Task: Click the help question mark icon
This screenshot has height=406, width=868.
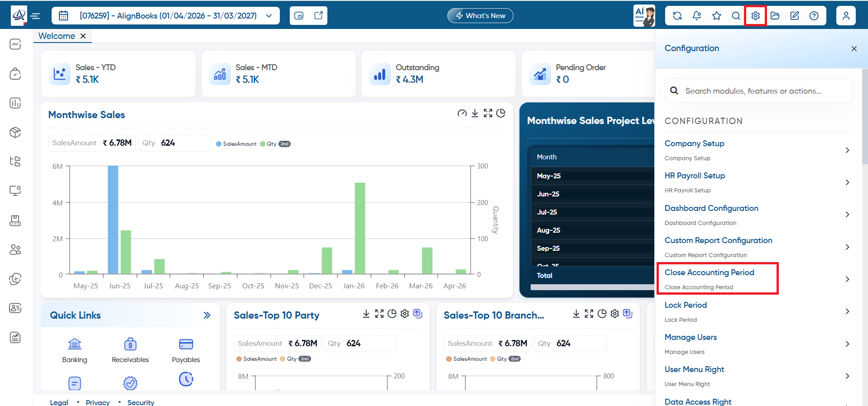Action: click(x=814, y=16)
